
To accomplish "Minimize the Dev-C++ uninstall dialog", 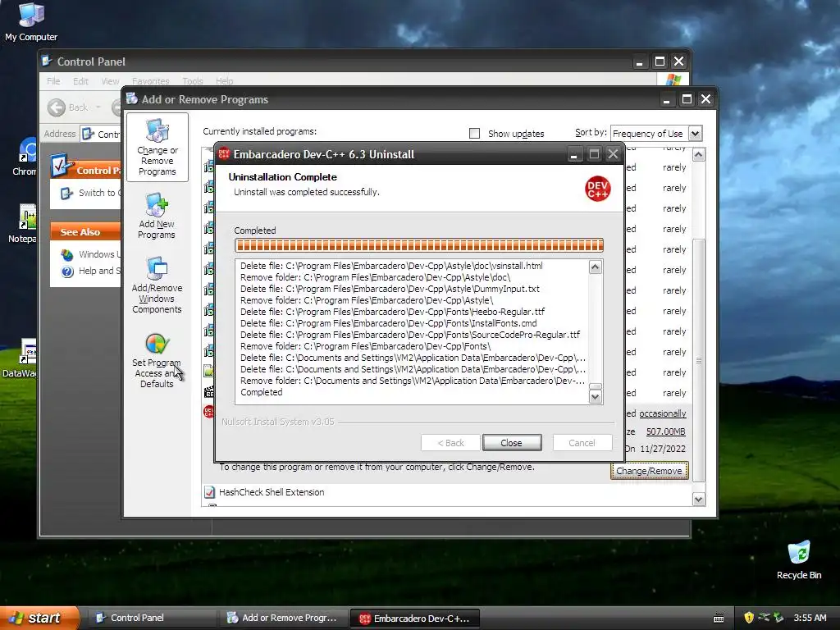I will [x=573, y=155].
